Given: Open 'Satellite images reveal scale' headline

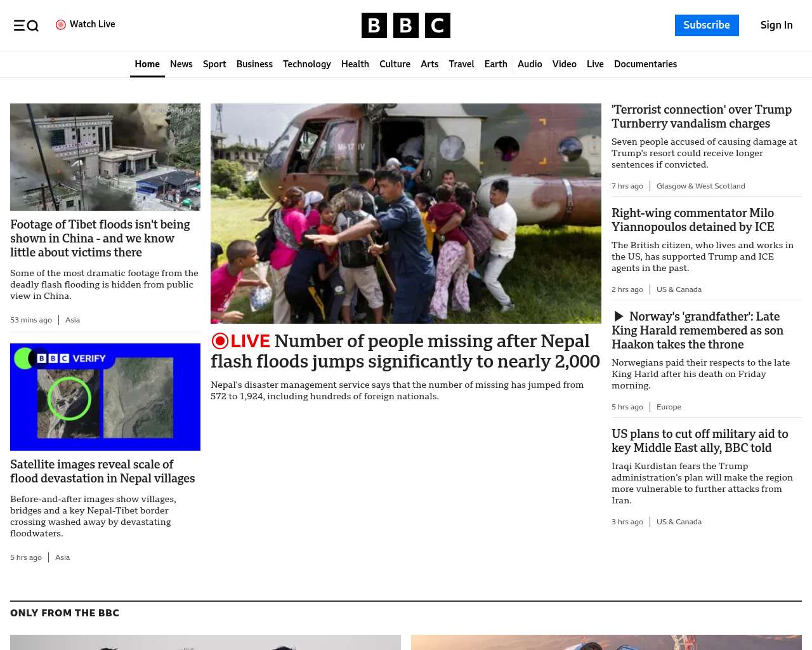Looking at the screenshot, I should tap(103, 471).
